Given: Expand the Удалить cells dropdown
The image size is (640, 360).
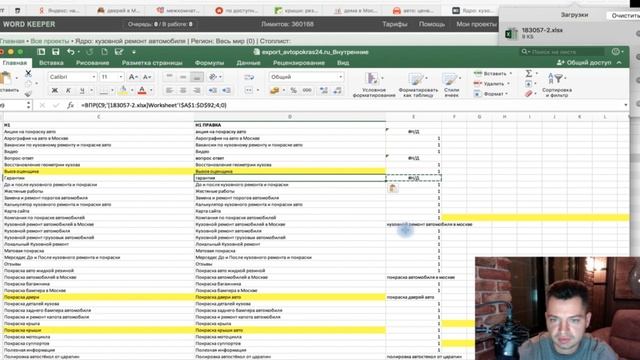Looking at the screenshot, I should pyautogui.click(x=508, y=84).
